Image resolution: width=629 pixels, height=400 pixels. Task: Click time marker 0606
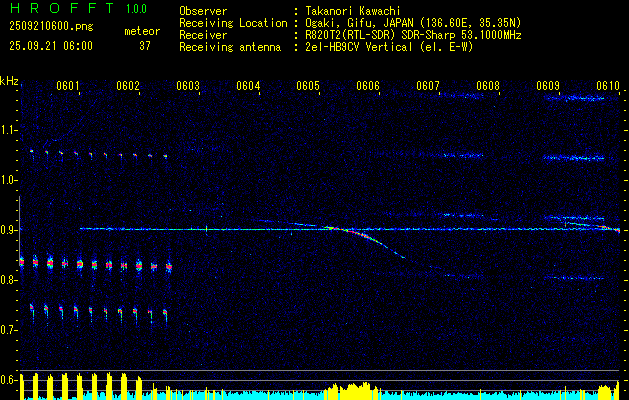coord(368,85)
